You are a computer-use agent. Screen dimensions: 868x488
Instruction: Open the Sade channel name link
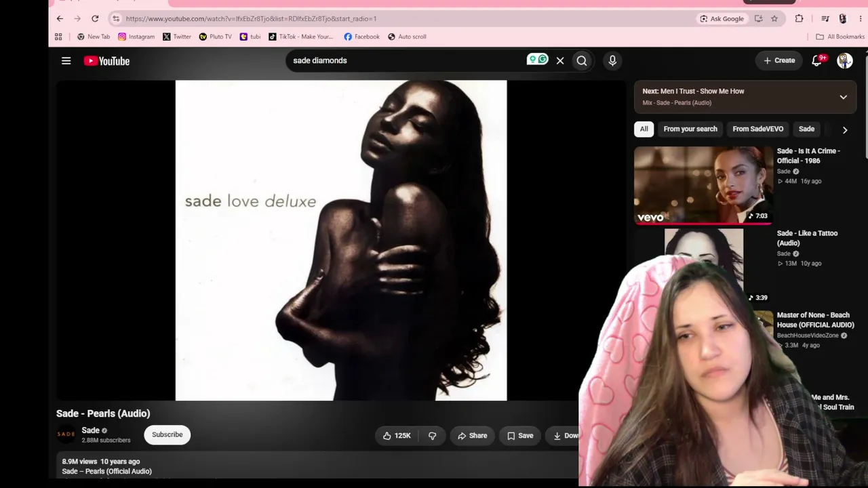91,430
